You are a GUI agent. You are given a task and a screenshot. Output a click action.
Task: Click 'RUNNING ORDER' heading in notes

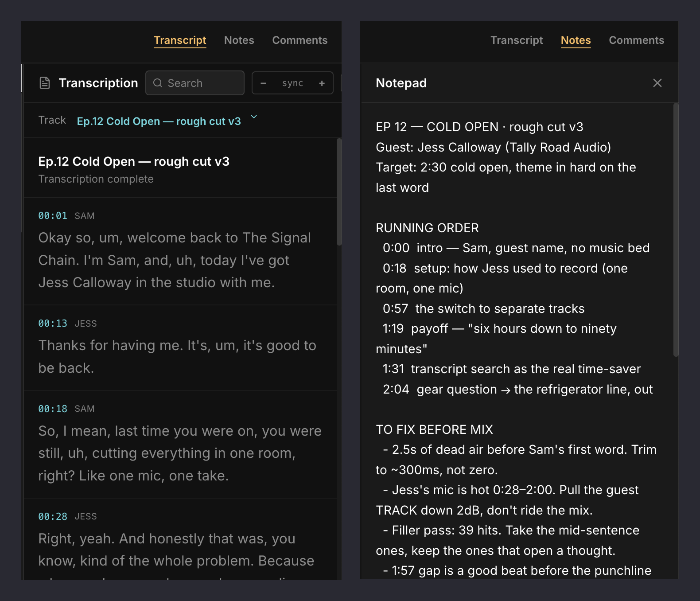427,228
